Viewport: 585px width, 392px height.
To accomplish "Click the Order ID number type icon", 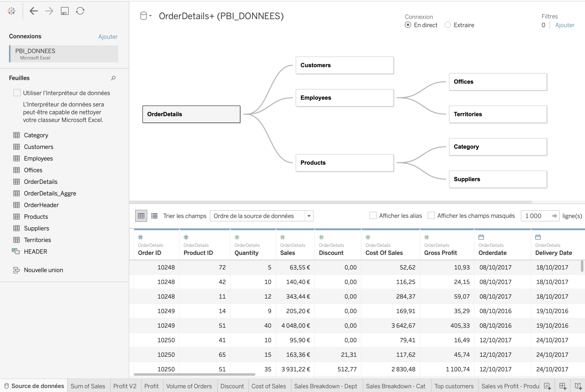I will pos(140,237).
